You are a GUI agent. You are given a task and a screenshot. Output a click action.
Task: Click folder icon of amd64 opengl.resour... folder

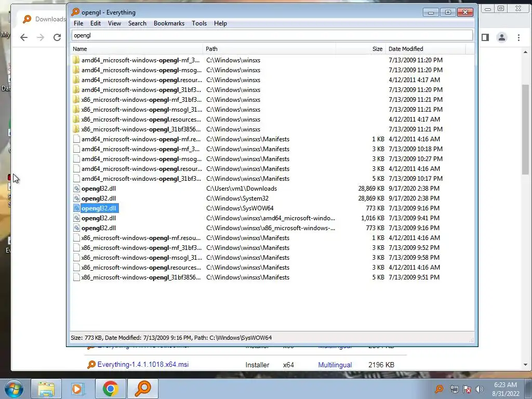[x=76, y=79]
